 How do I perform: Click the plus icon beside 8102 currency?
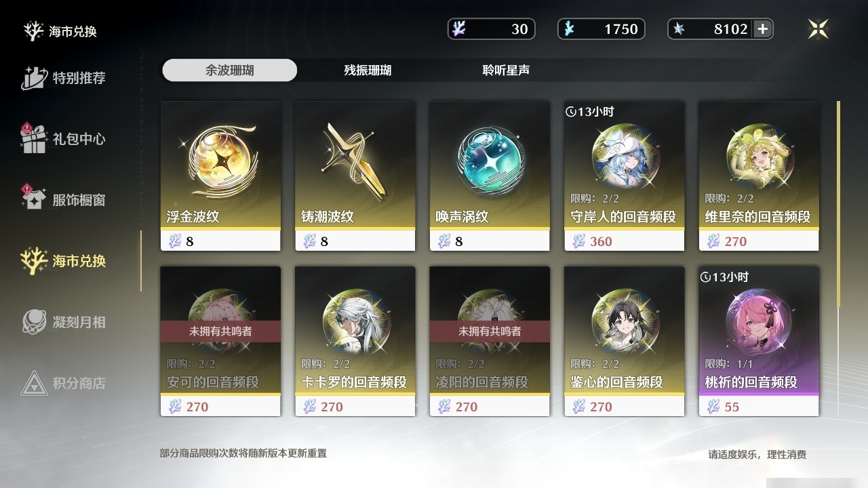point(762,28)
